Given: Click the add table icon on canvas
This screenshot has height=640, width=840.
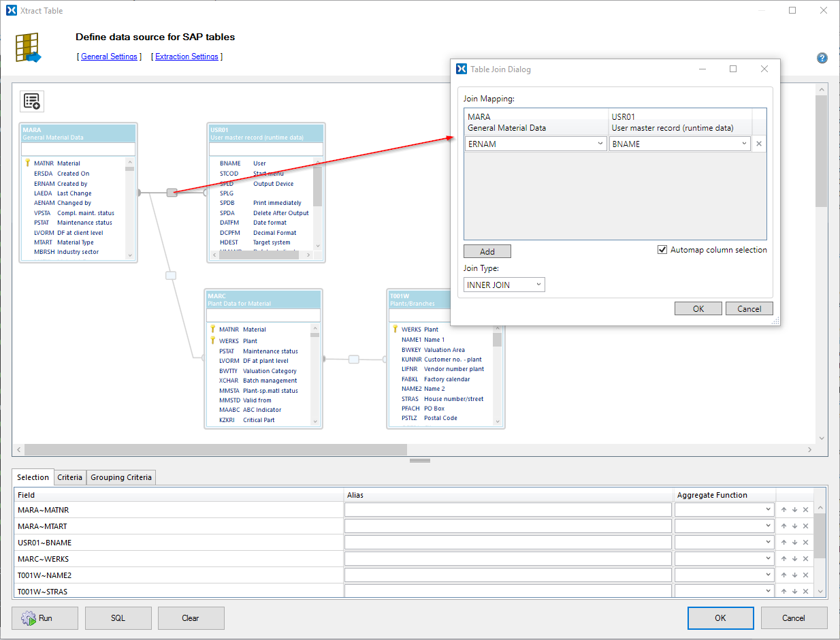Looking at the screenshot, I should coord(32,101).
